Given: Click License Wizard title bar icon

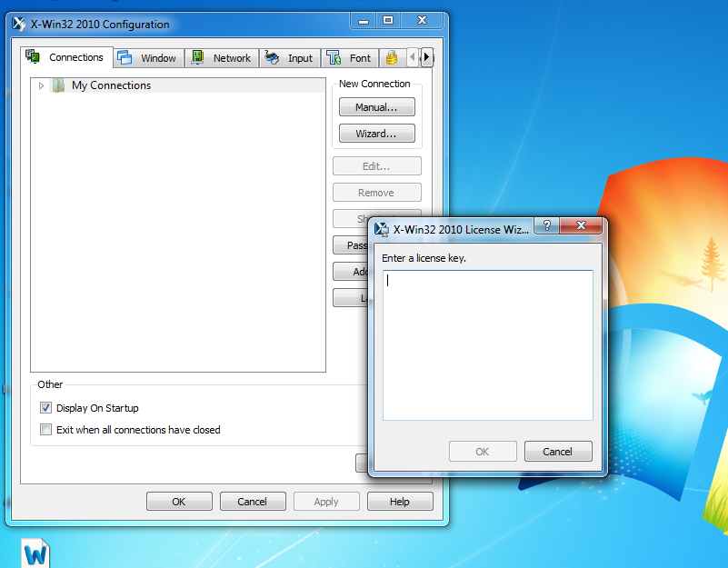Looking at the screenshot, I should pyautogui.click(x=382, y=229).
